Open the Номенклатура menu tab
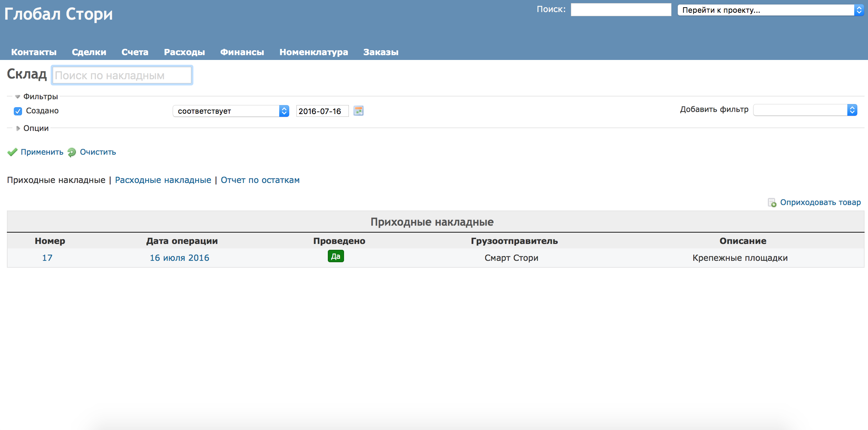 click(314, 52)
